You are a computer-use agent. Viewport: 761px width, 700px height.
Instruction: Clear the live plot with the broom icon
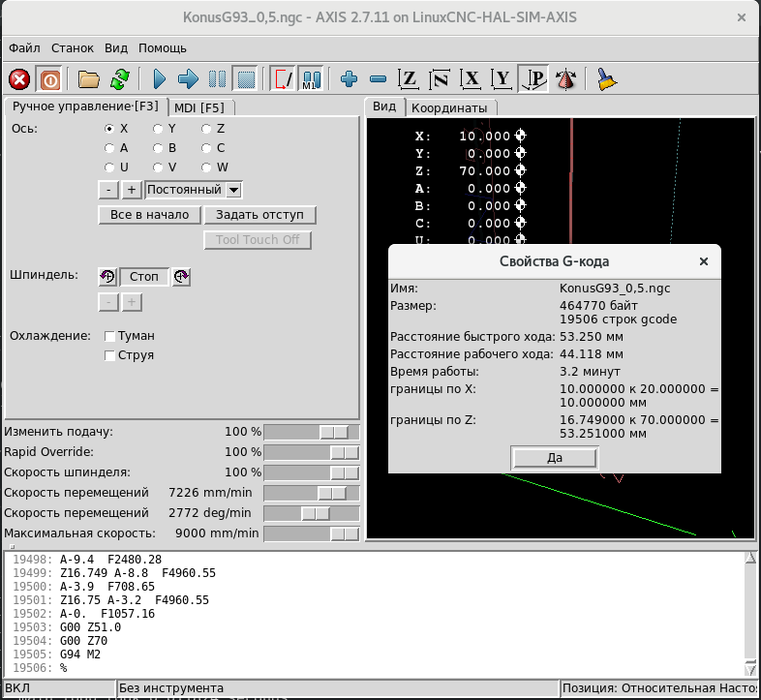pos(607,79)
